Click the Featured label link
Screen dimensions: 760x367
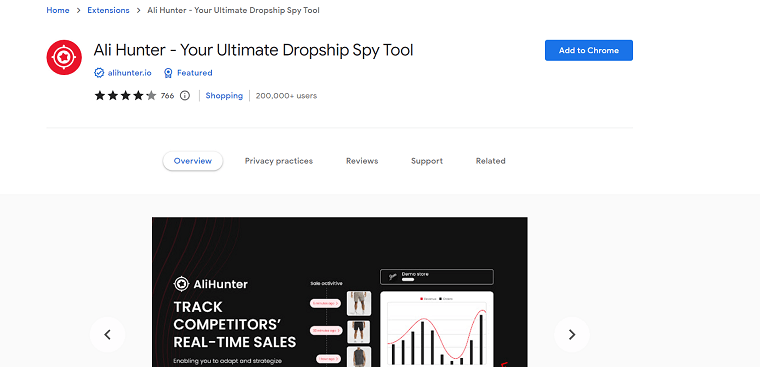pos(194,73)
